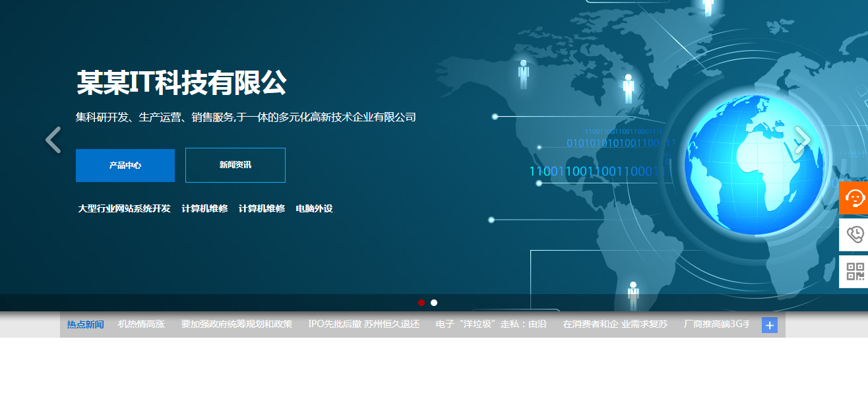Click the 新闻资讯 outlined button
The width and height of the screenshot is (868, 401).
tap(235, 165)
